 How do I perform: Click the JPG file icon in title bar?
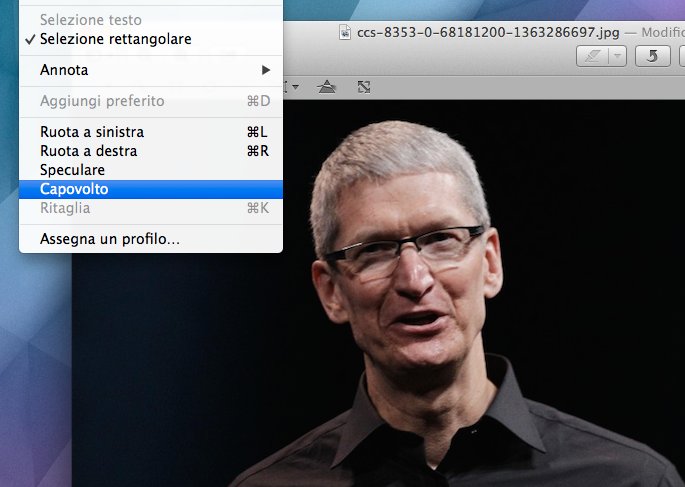pos(345,32)
